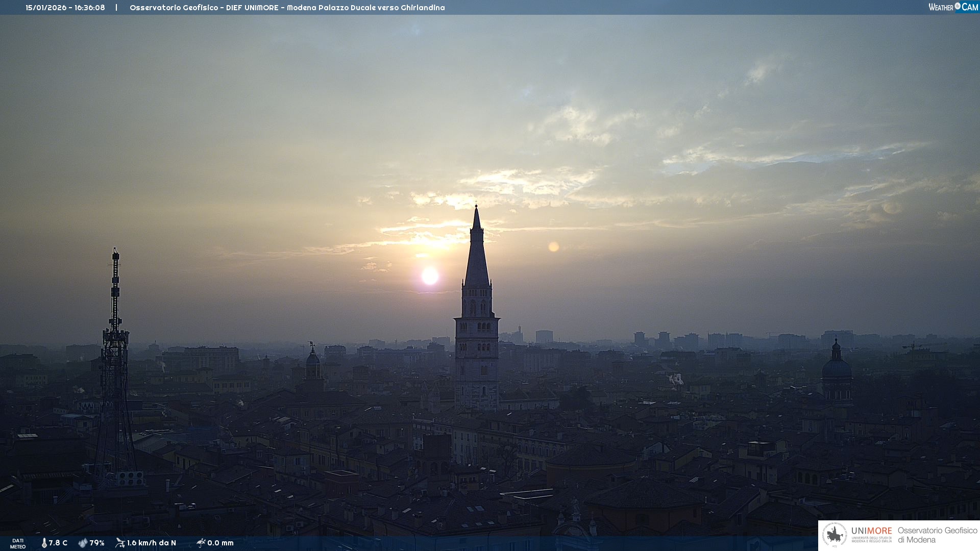Click the 79% humidity value
Viewport: 980px width, 551px height.
(97, 543)
